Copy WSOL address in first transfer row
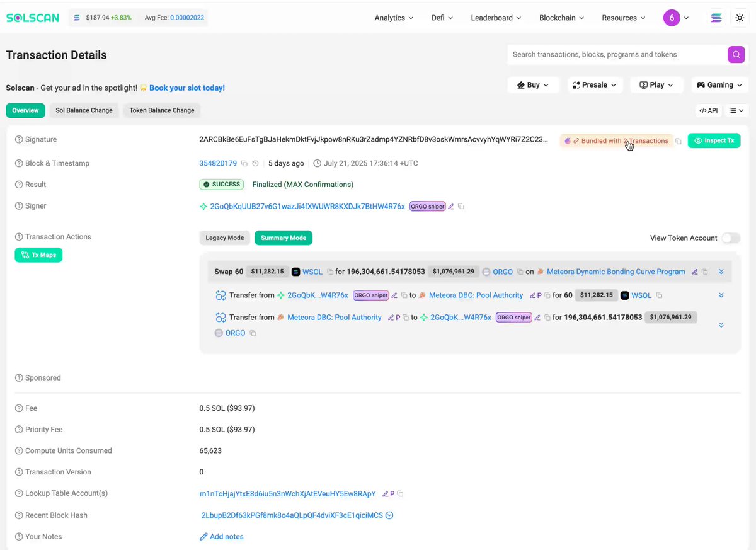This screenshot has height=550, width=756. pos(659,295)
